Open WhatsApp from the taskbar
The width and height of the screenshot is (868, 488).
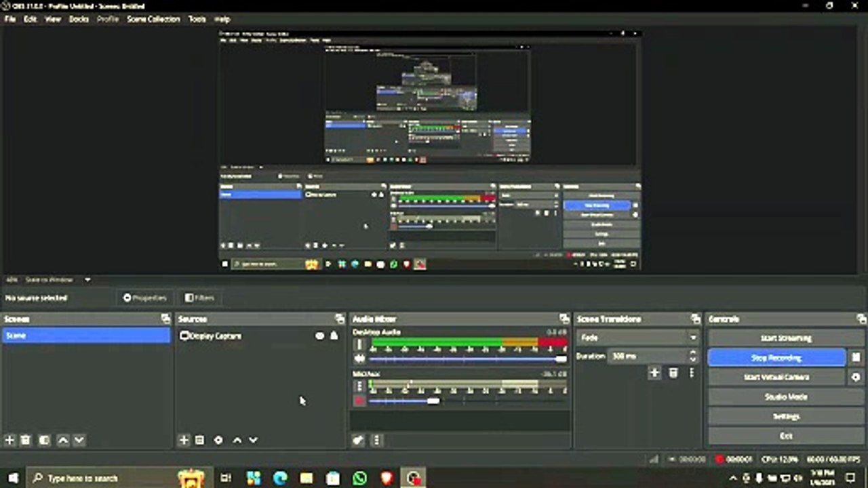tap(359, 478)
